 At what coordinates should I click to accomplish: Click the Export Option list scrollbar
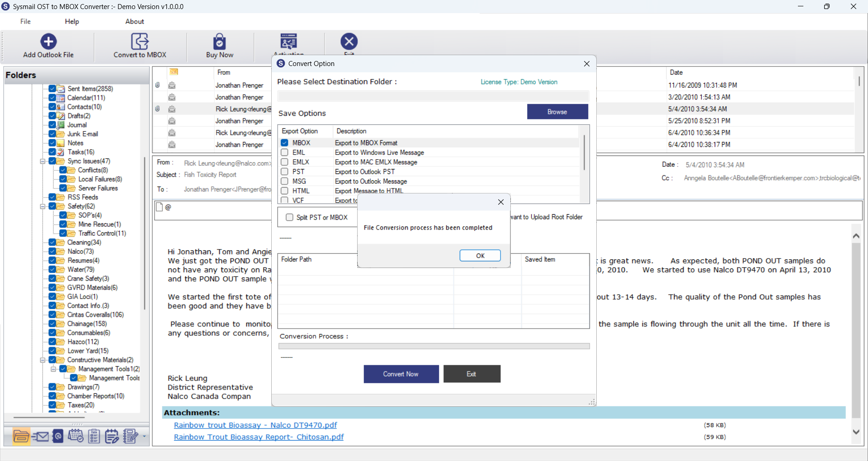pyautogui.click(x=584, y=152)
